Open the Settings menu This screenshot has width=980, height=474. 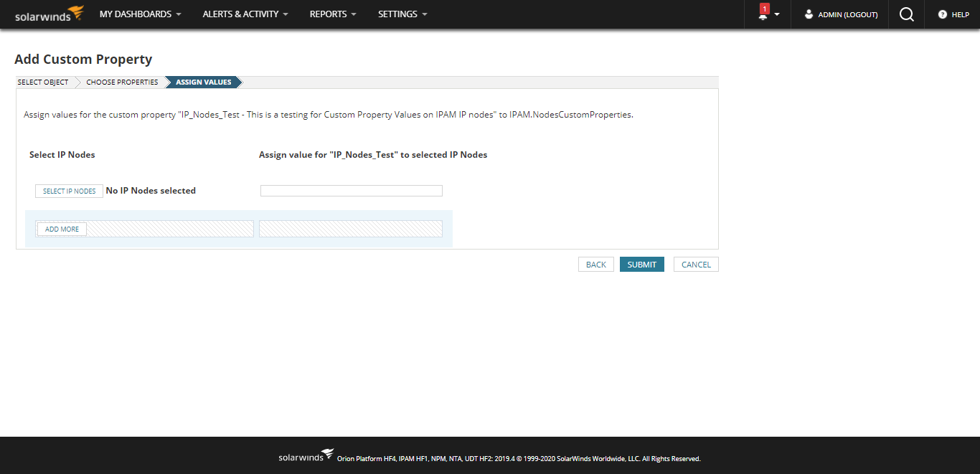click(402, 14)
